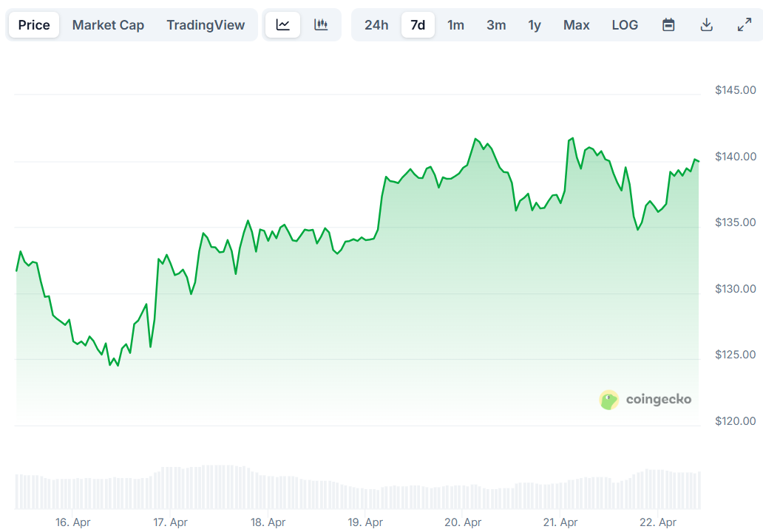Expand chart to fullscreen
This screenshot has width=763, height=532.
(x=745, y=25)
